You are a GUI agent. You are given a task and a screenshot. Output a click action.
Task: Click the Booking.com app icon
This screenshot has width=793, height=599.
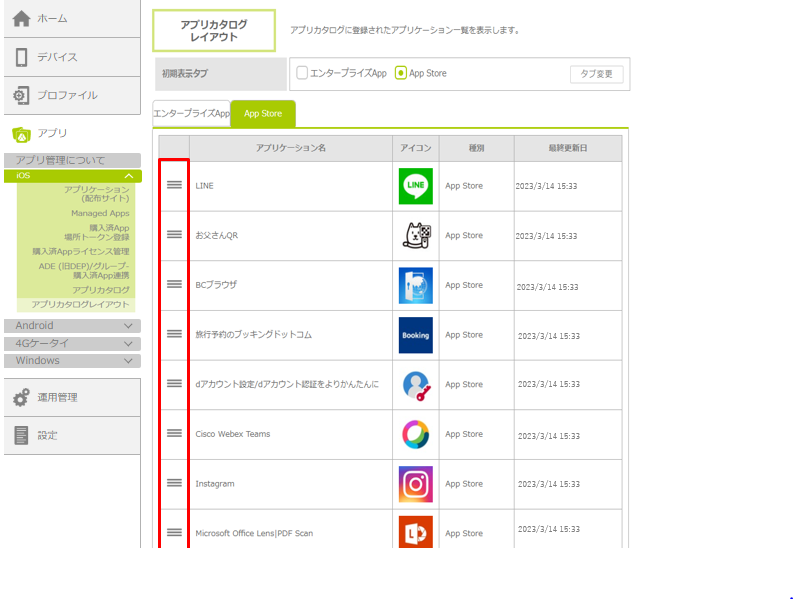click(415, 335)
